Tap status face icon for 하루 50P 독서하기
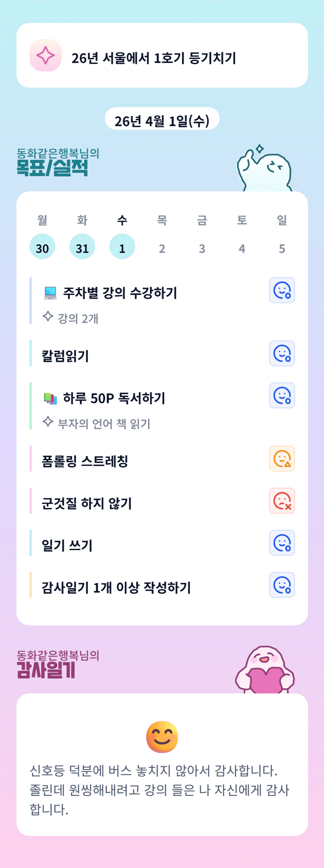This screenshot has height=868, width=324. pos(282,396)
